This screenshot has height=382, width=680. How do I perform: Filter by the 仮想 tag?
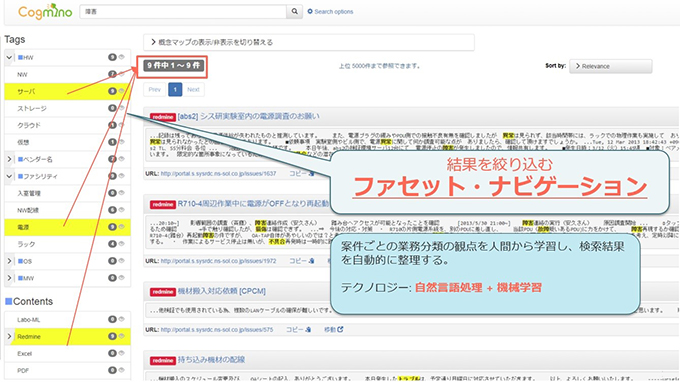[23, 142]
